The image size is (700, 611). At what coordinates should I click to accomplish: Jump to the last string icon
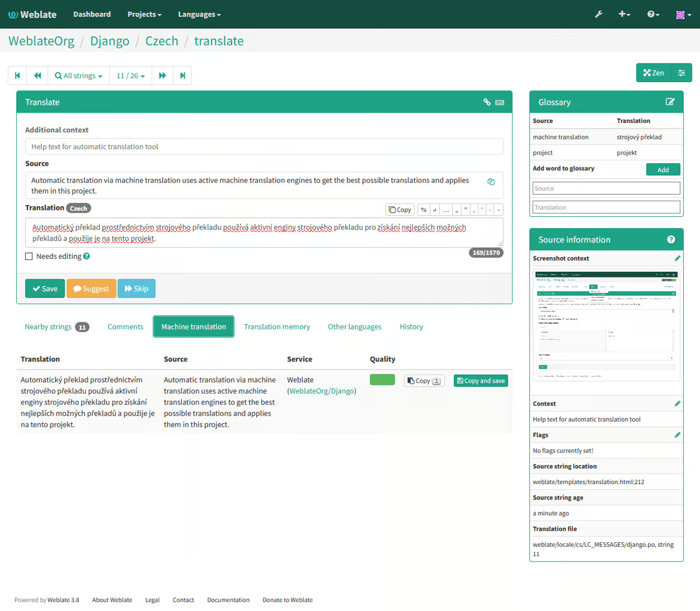[x=183, y=75]
